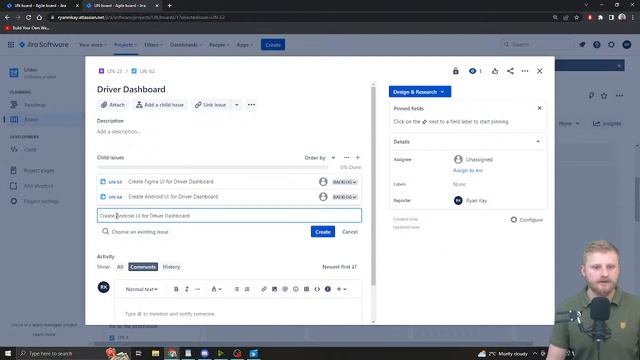This screenshot has height=360, width=640.
Task: Click the Windows Start button
Action: 7,353
